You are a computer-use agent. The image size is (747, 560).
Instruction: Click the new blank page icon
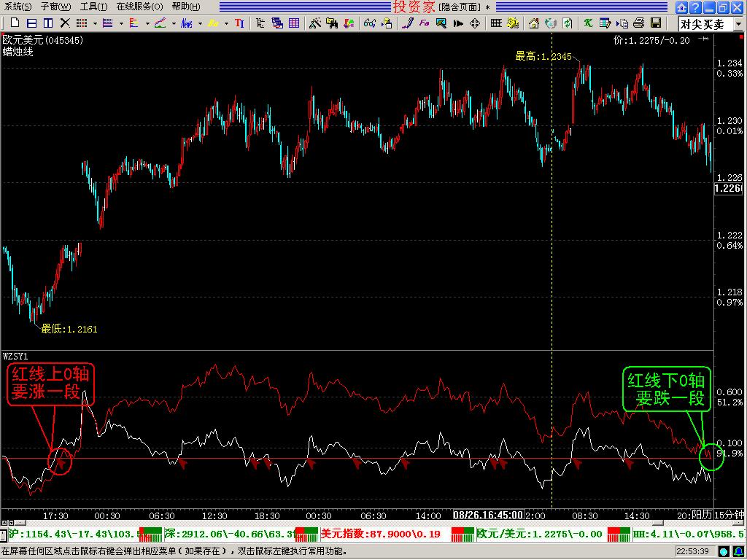pyautogui.click(x=15, y=23)
